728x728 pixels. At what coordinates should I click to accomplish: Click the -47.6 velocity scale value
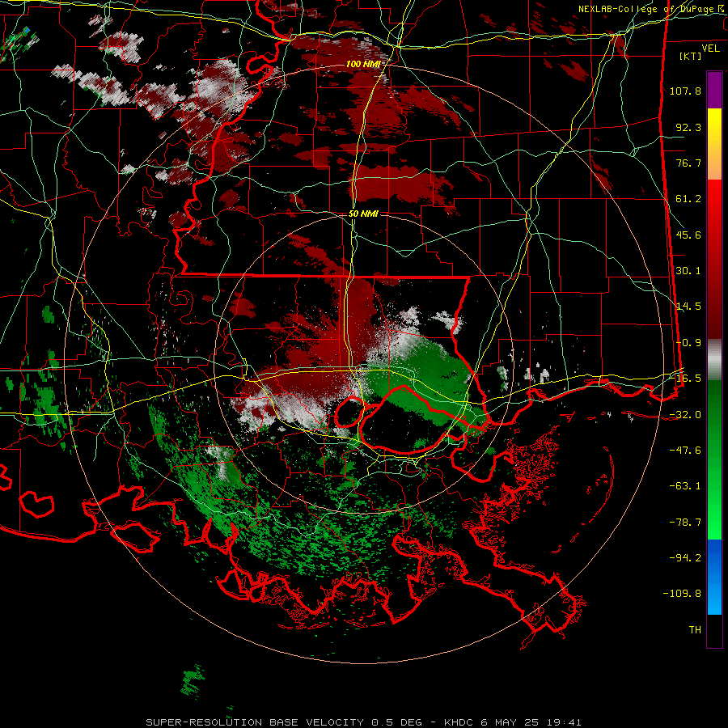pos(685,451)
